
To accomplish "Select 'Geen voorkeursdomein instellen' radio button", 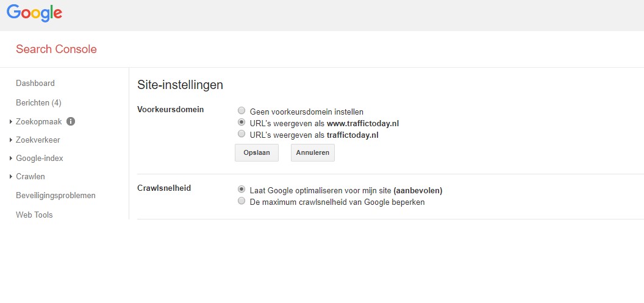I will (241, 112).
